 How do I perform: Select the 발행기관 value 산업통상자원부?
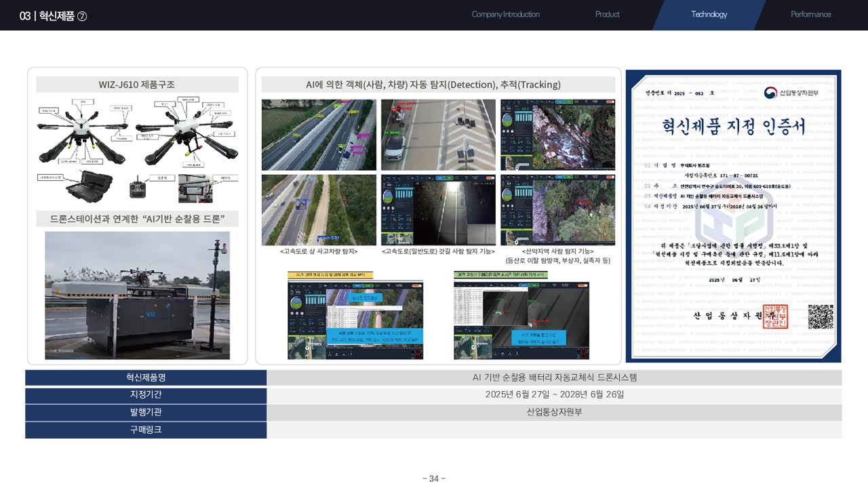pos(554,412)
